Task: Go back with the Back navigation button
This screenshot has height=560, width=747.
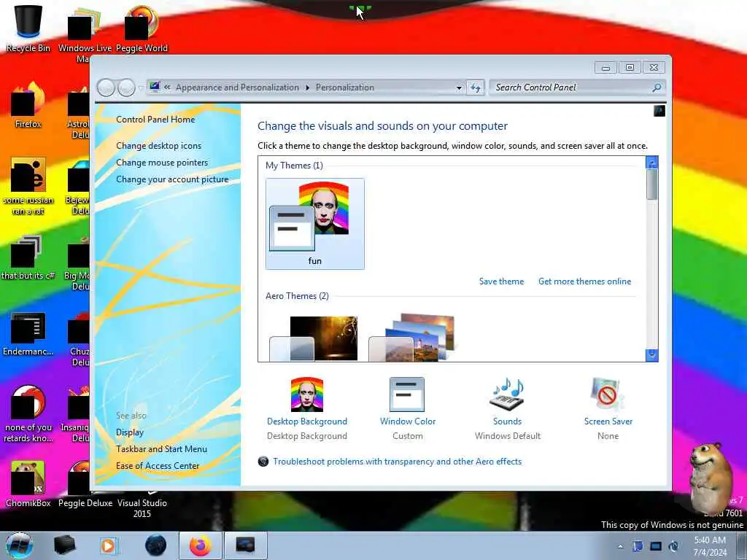Action: 106,87
